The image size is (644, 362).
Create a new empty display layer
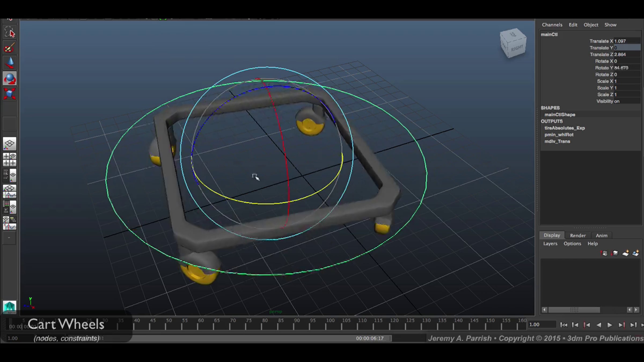(x=625, y=253)
